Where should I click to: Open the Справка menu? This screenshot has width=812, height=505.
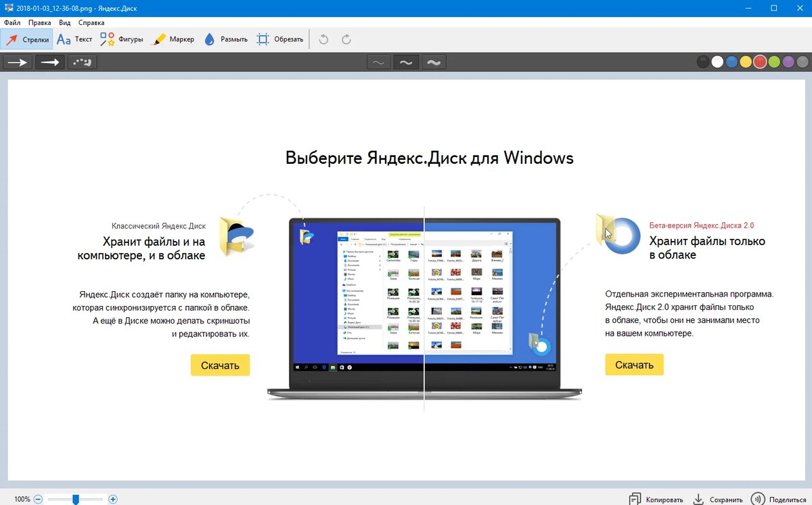pos(91,22)
